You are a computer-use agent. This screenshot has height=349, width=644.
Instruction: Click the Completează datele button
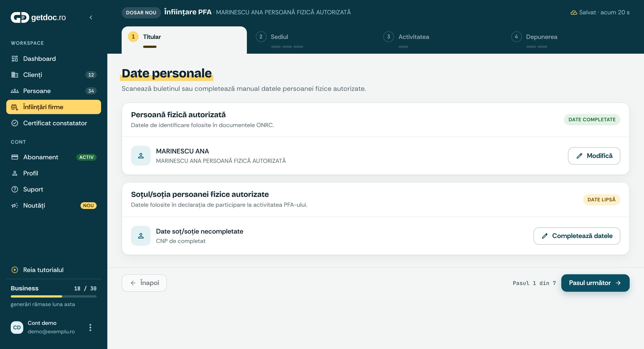pyautogui.click(x=577, y=236)
